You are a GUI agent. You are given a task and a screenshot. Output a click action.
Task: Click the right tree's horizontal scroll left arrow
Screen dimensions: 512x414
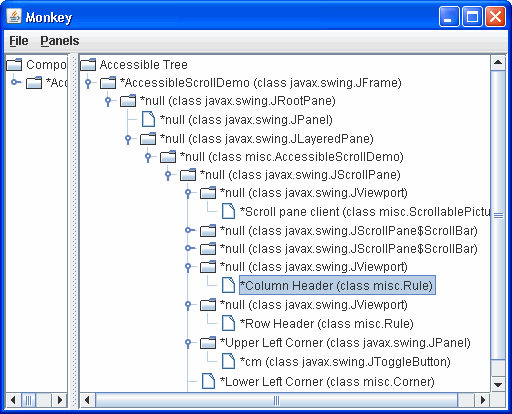coord(88,399)
